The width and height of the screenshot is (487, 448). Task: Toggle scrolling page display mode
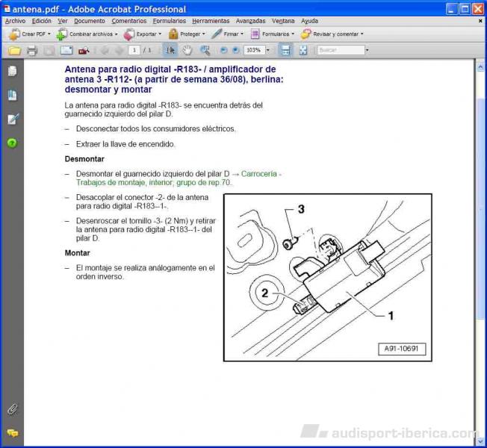click(285, 50)
